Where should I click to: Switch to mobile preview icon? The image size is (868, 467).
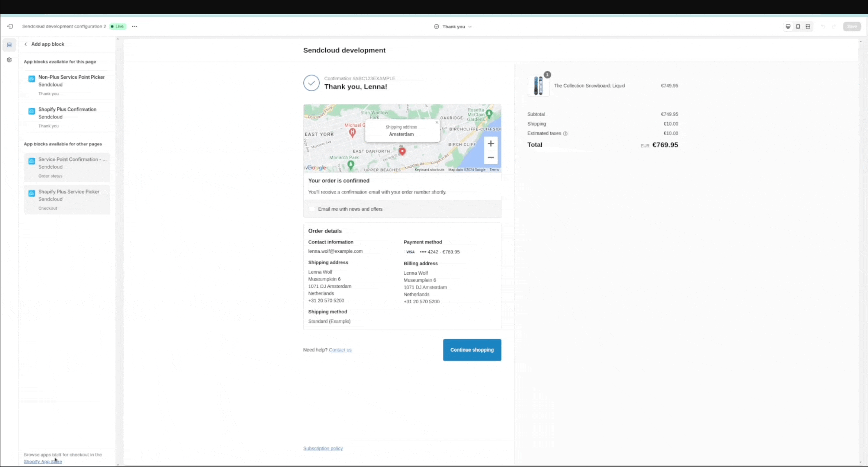click(x=798, y=26)
